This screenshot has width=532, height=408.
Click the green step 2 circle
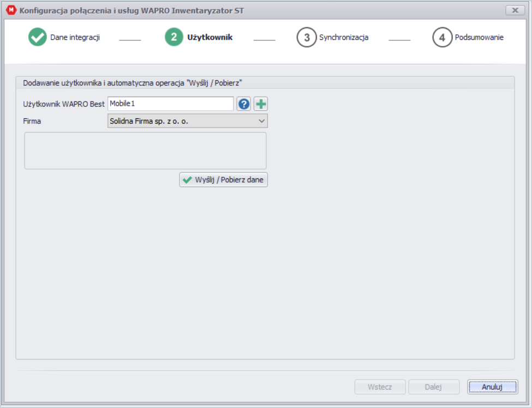coord(174,37)
